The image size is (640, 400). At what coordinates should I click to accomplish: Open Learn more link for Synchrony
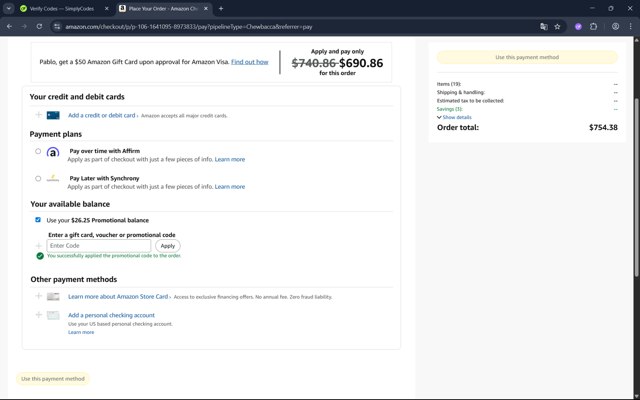pos(230,187)
